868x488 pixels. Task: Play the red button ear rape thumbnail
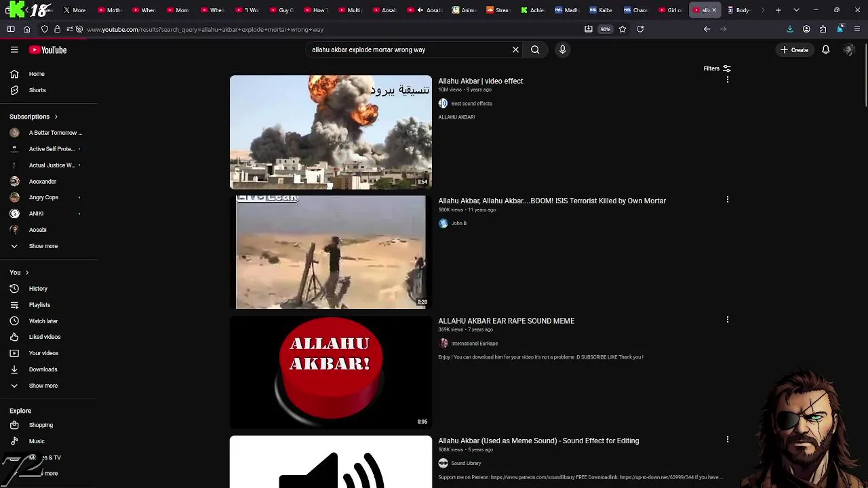point(330,372)
